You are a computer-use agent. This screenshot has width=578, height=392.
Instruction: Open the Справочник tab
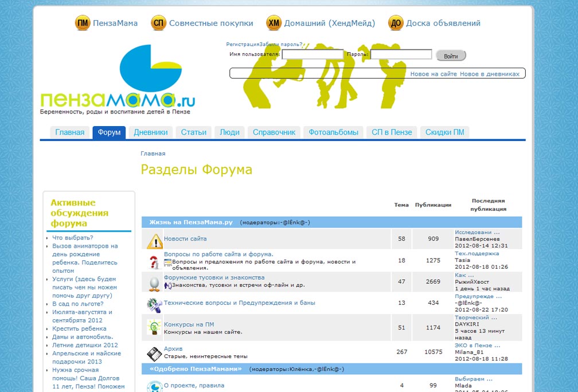(274, 132)
